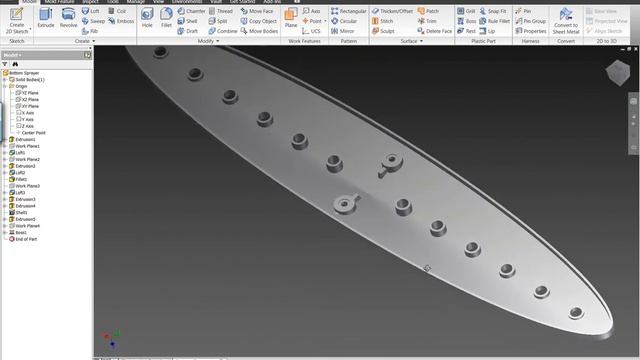Start a new sketch with Create 2D Sketch

tap(17, 20)
